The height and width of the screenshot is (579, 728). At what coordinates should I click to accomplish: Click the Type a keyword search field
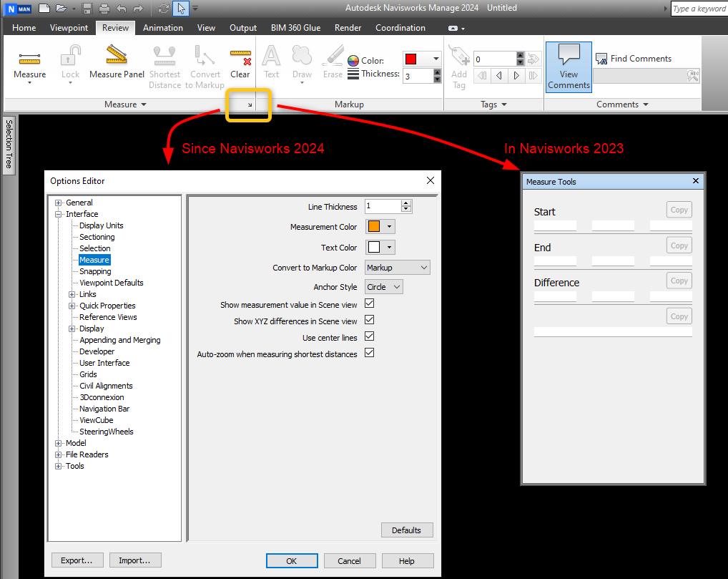(x=699, y=9)
